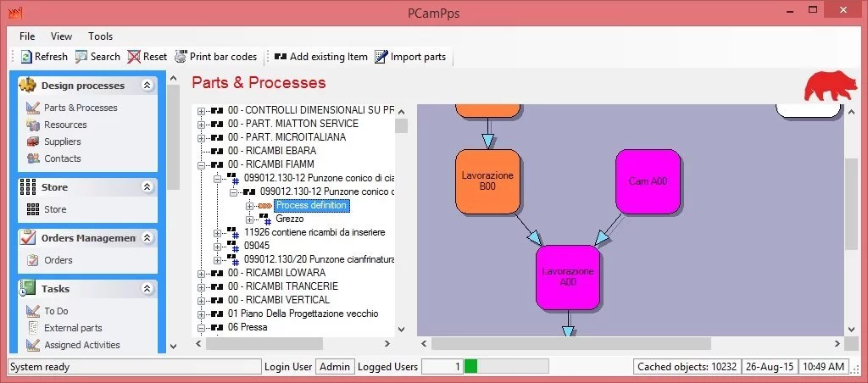Expand 00 - RICAMBI LOWARA node
Viewport: 868px width, 383px height.
tap(201, 274)
